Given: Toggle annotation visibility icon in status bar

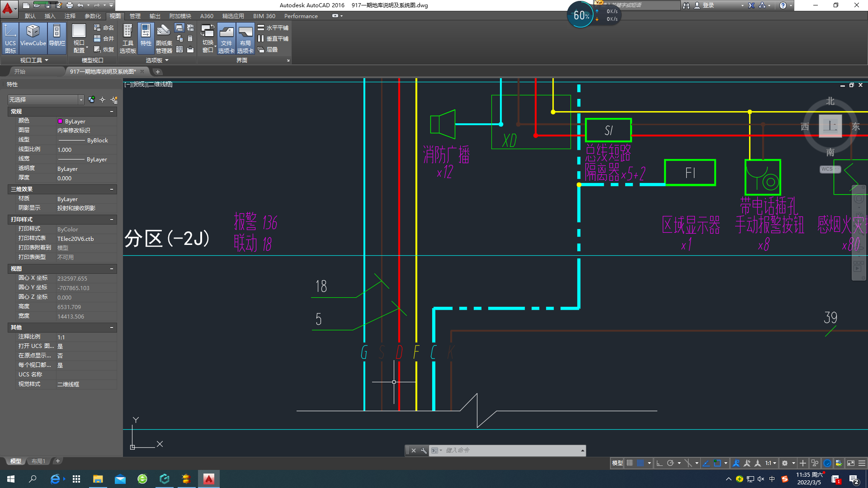Looking at the screenshot, I should tap(736, 463).
